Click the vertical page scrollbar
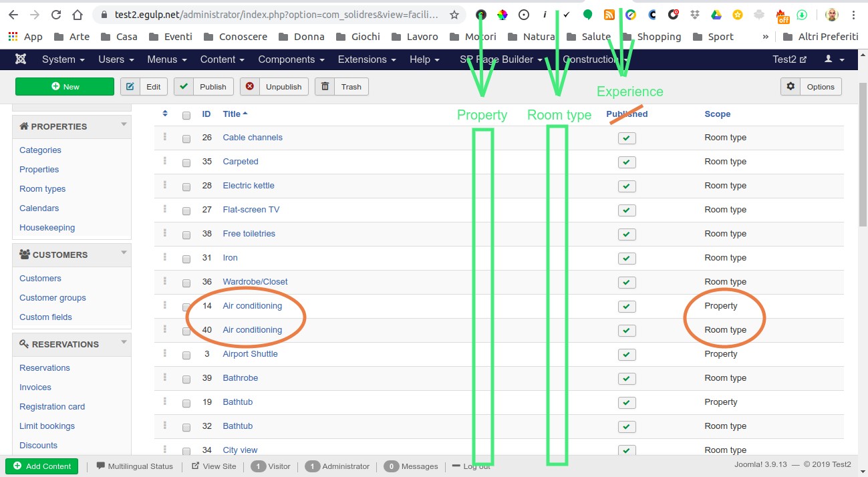 862,167
